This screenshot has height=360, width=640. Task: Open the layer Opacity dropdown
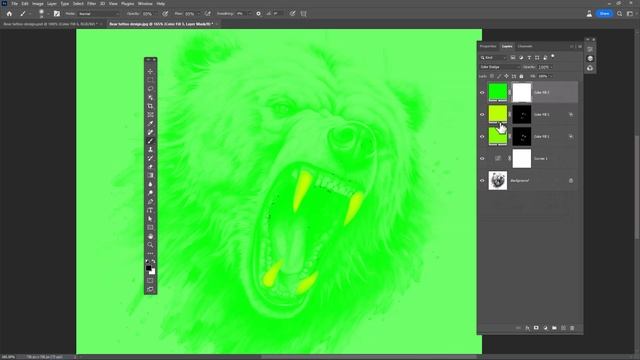(x=551, y=67)
